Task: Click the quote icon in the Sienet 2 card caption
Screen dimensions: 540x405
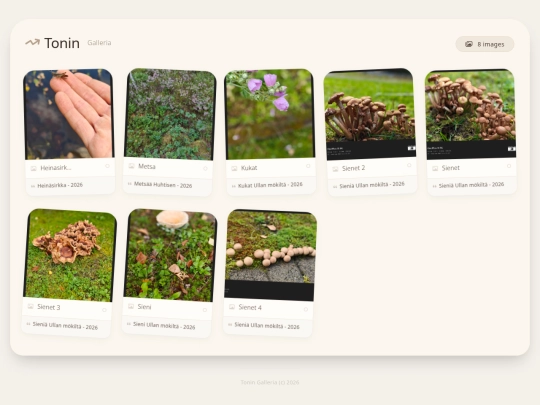Action: pyautogui.click(x=335, y=187)
